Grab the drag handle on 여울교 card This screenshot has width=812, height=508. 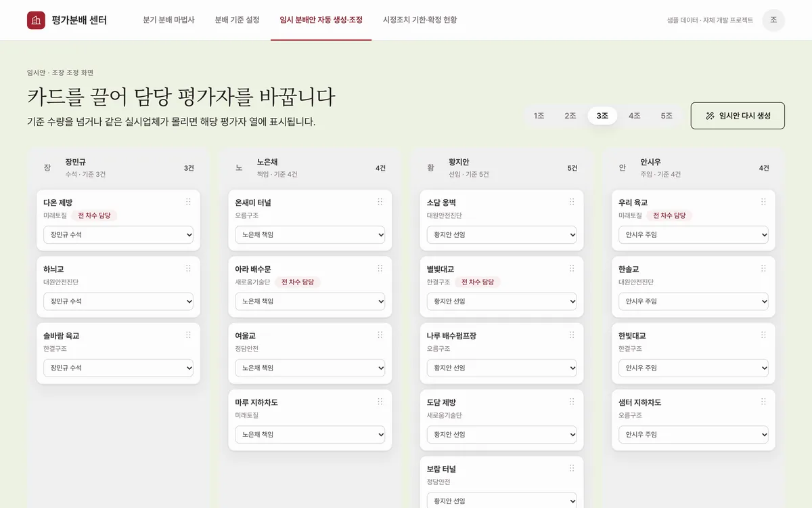(380, 335)
